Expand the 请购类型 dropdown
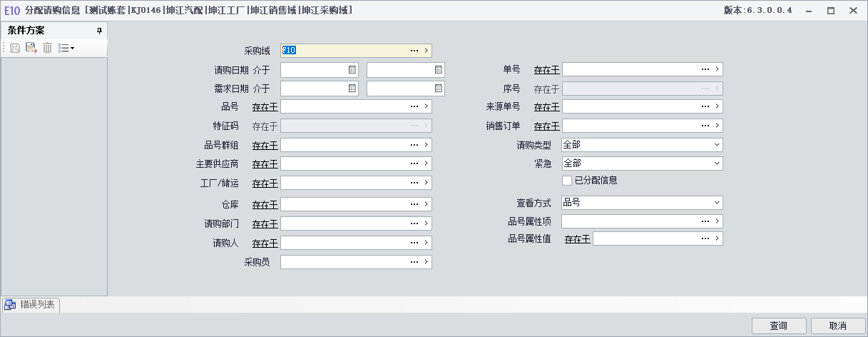Image resolution: width=868 pixels, height=337 pixels. click(x=717, y=145)
